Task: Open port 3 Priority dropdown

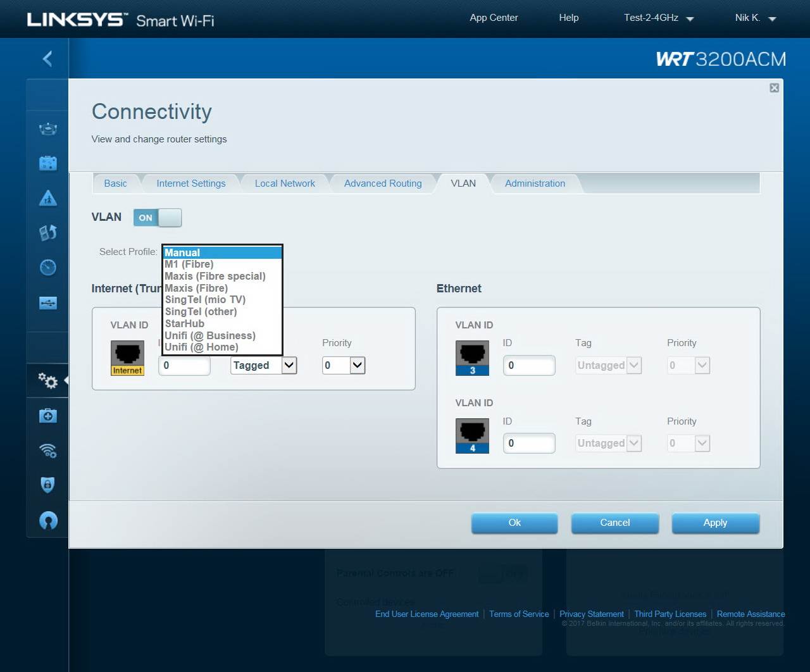Action: click(x=688, y=365)
